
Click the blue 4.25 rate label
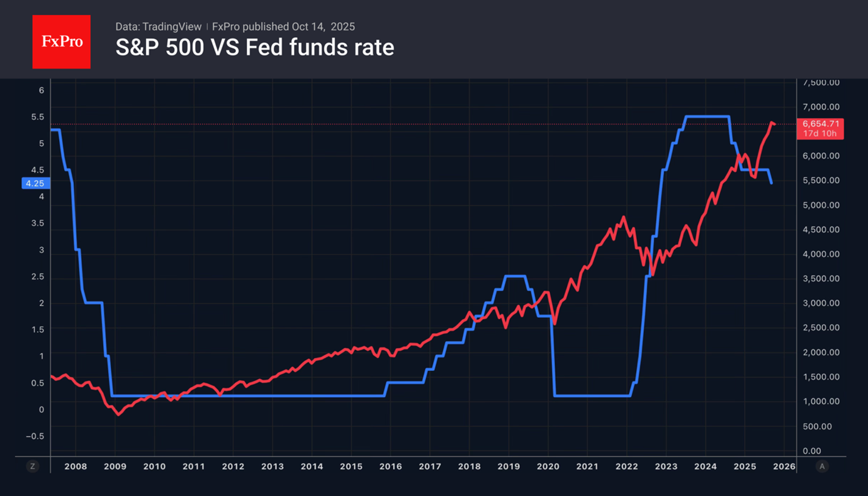[x=35, y=183]
